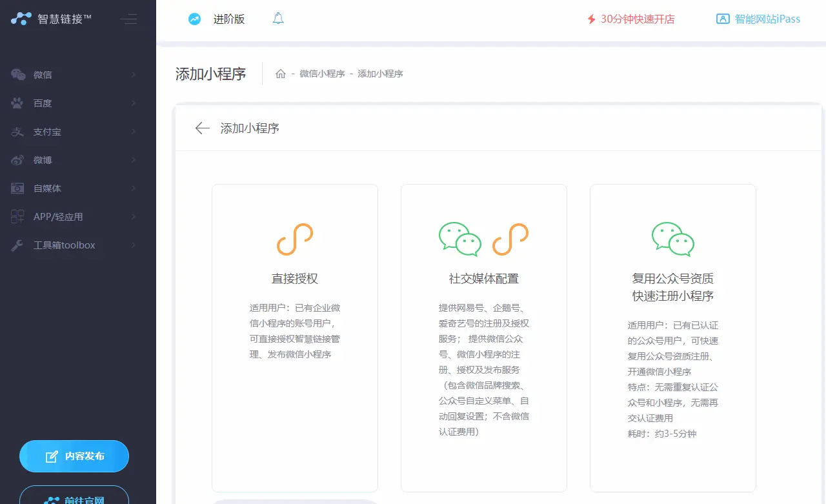Click the back arrow beside 添加小程序
826x504 pixels.
[202, 128]
